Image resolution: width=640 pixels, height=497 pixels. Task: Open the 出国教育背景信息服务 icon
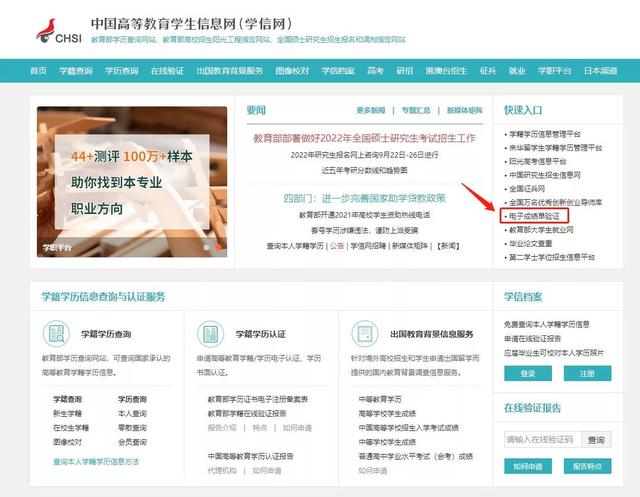tap(365, 334)
